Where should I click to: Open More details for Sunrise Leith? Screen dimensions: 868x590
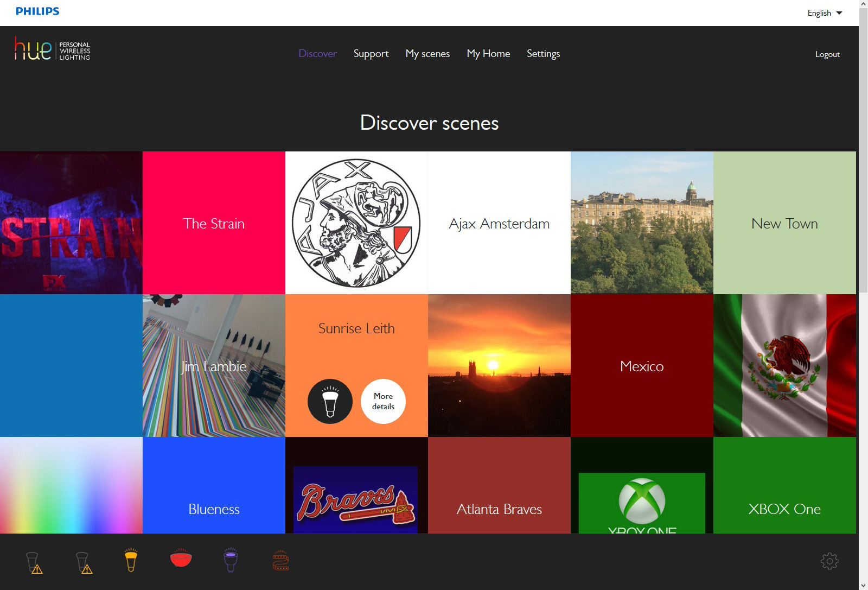click(383, 401)
